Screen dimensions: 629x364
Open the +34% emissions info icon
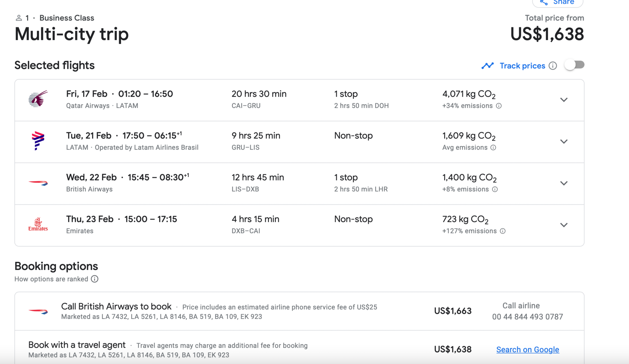(x=499, y=106)
